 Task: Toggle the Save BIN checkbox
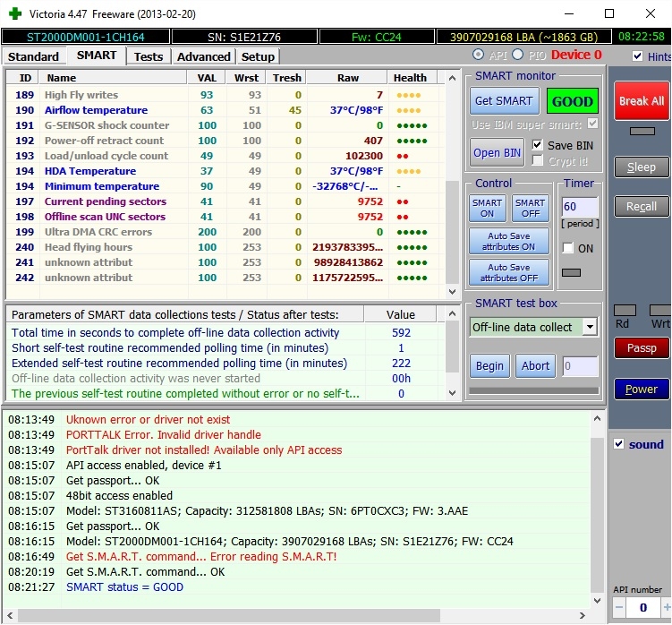pyautogui.click(x=538, y=145)
